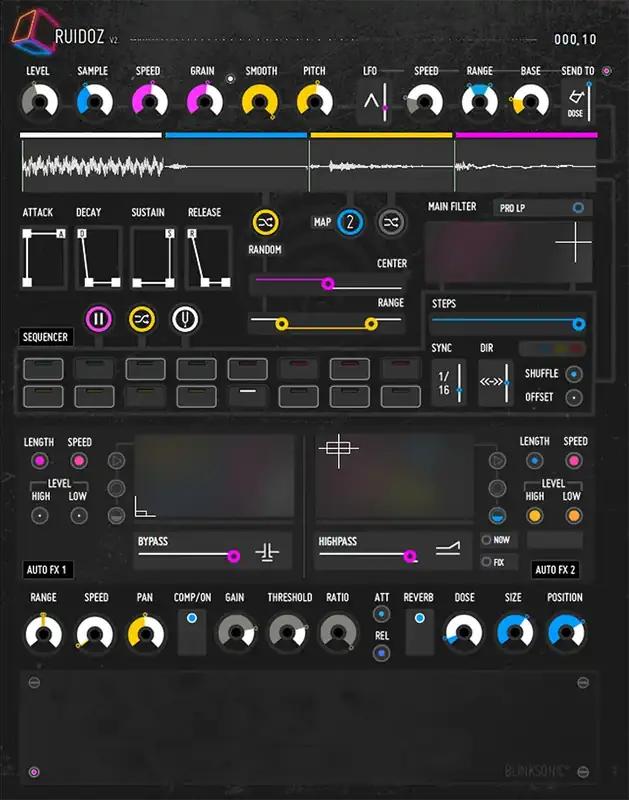This screenshot has width=629, height=800.
Task: Click the minus icon at bottom panel's left
Action: coord(34,683)
